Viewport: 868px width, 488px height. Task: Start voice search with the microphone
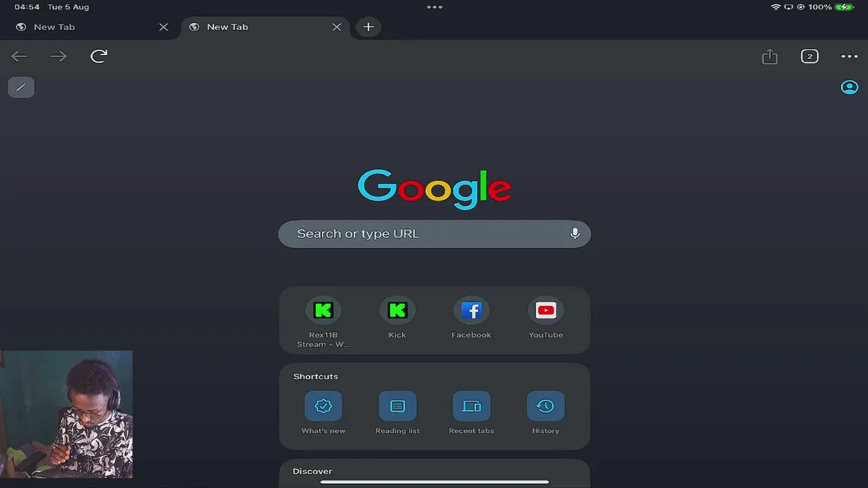coord(575,234)
